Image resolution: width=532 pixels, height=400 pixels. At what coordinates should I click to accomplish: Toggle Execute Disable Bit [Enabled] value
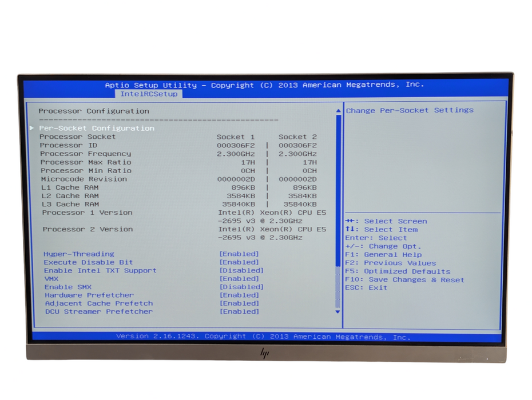click(x=239, y=262)
